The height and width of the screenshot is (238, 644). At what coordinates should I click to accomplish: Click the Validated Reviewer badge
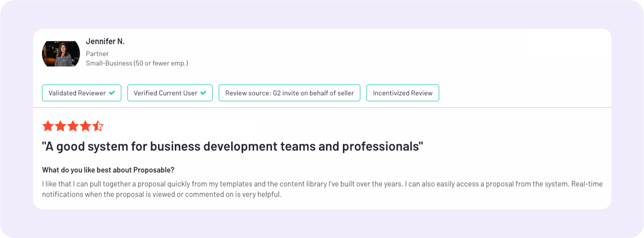point(82,93)
